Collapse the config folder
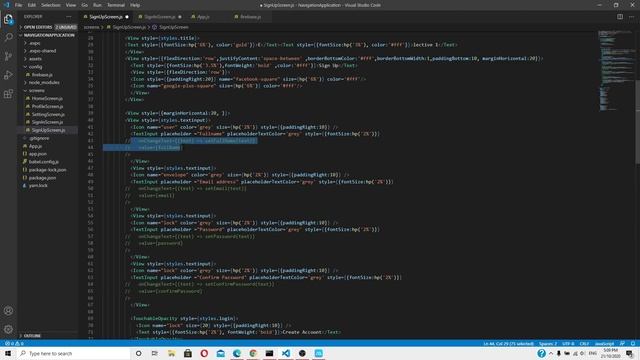This screenshot has height=360, width=640. pyautogui.click(x=35, y=67)
